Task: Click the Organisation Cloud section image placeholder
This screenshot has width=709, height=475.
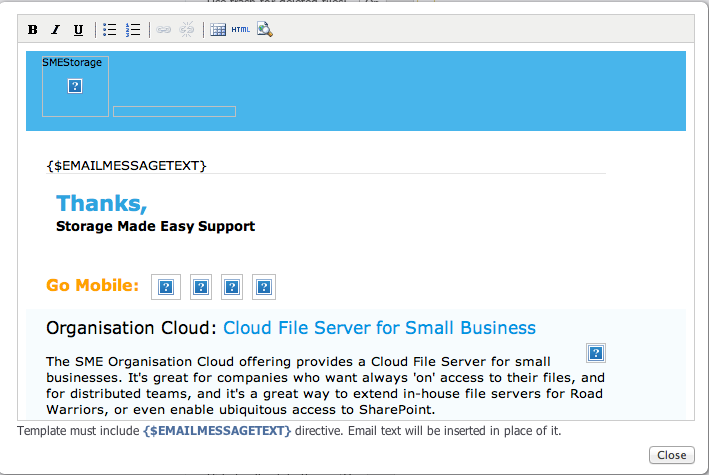Action: 596,353
